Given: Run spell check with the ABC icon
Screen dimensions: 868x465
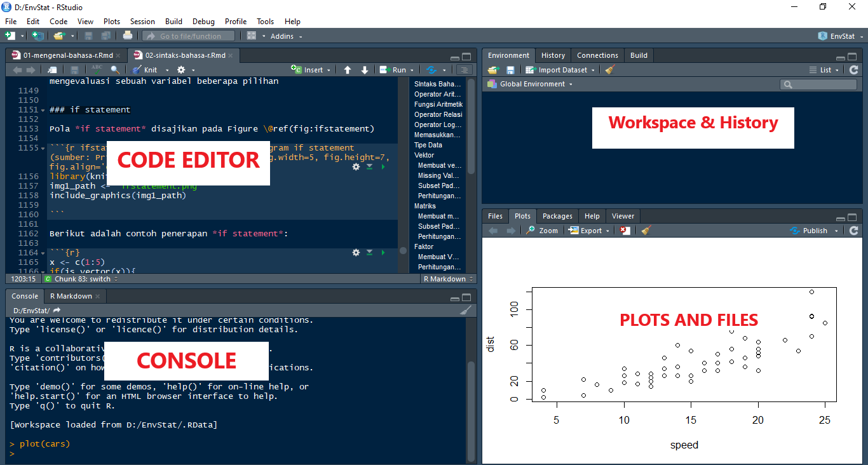Looking at the screenshot, I should click(x=97, y=69).
